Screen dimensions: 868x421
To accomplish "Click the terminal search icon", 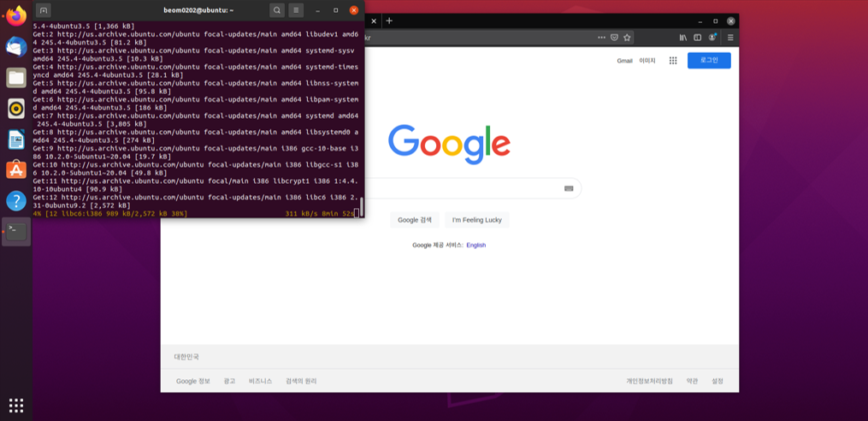I will pyautogui.click(x=277, y=10).
